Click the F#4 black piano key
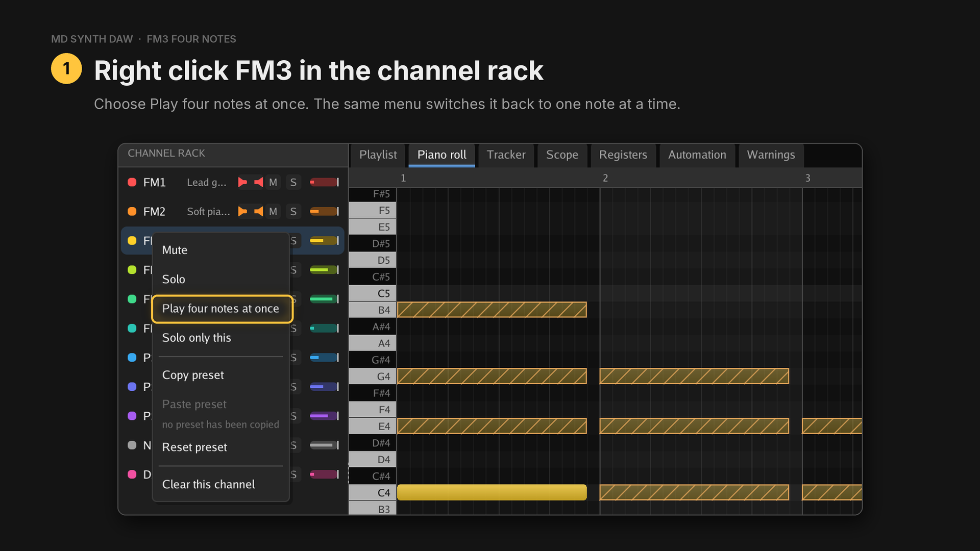 click(373, 393)
